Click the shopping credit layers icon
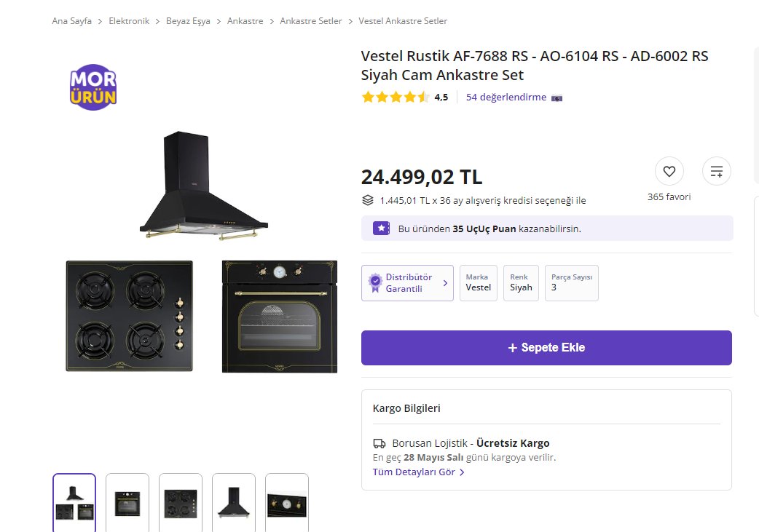The height and width of the screenshot is (532, 759). (x=368, y=200)
